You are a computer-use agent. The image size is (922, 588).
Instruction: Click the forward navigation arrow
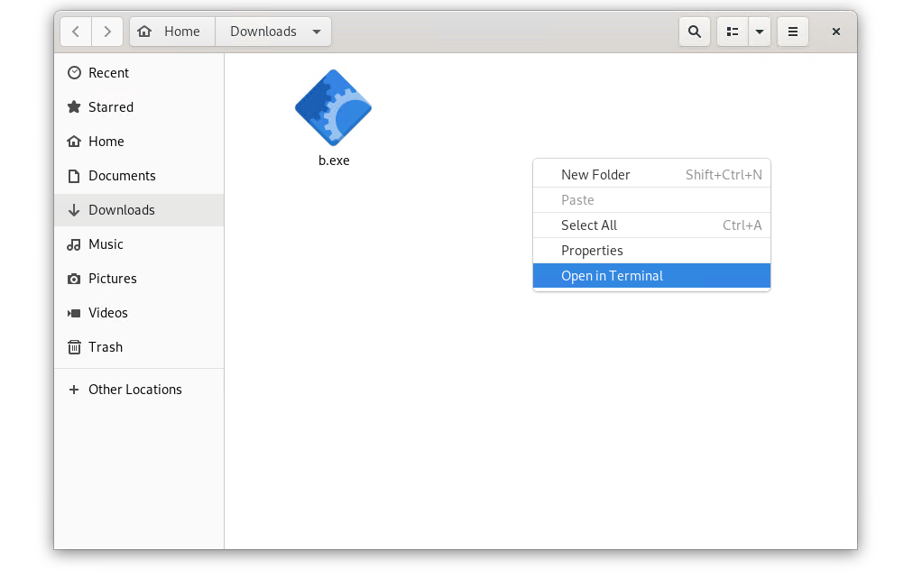pos(107,32)
